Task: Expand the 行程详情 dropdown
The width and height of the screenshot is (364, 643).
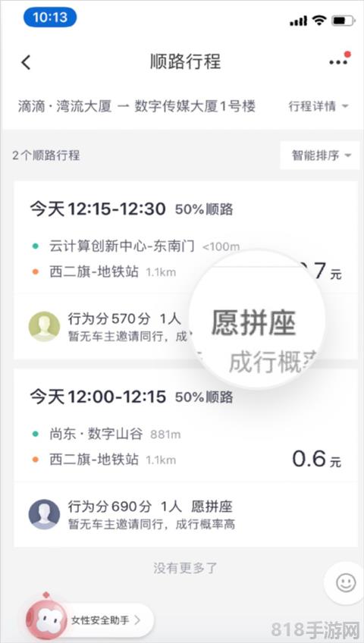Action: [318, 107]
